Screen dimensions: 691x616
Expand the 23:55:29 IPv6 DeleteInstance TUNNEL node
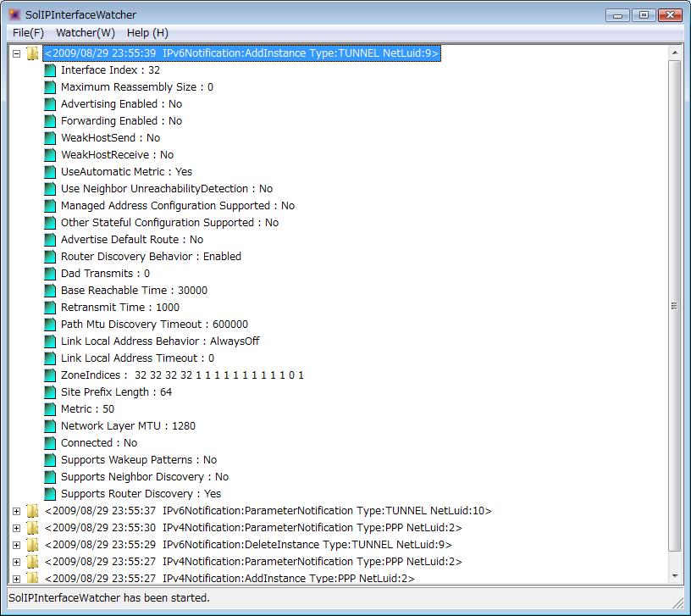tap(17, 545)
